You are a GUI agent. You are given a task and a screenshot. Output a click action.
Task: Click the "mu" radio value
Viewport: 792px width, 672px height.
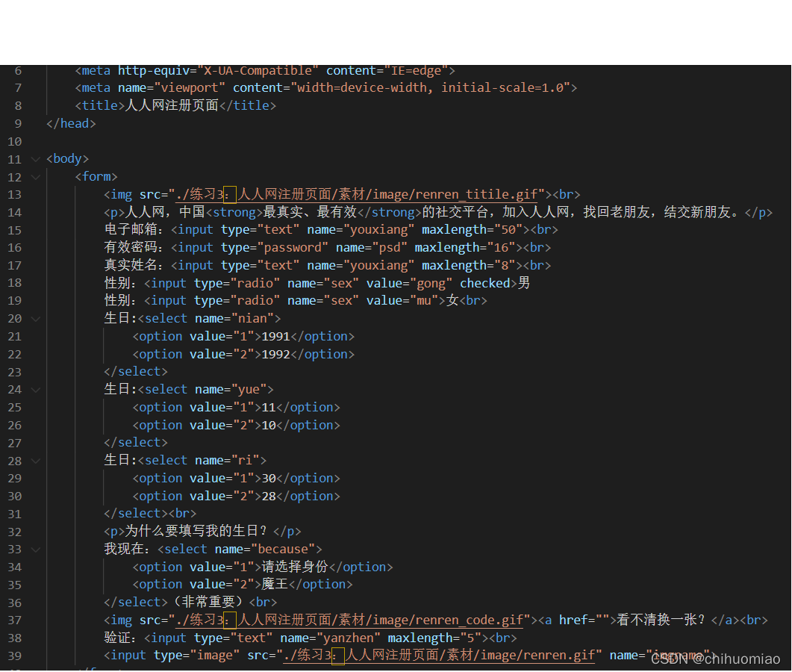(x=424, y=301)
